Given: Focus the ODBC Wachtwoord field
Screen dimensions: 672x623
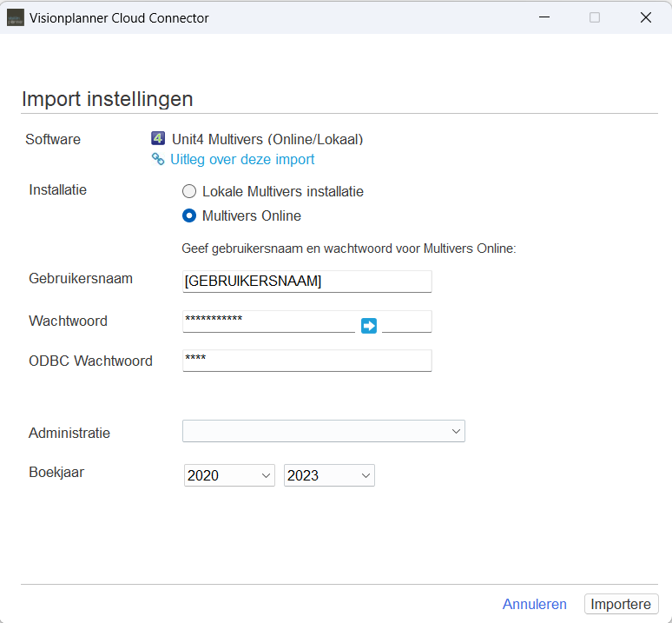Looking at the screenshot, I should pos(306,361).
